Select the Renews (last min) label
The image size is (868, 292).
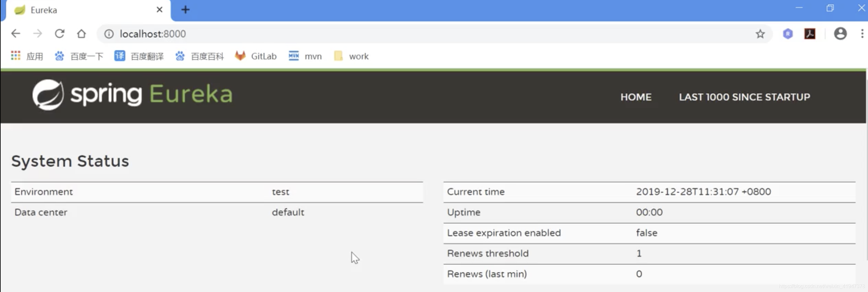(487, 274)
